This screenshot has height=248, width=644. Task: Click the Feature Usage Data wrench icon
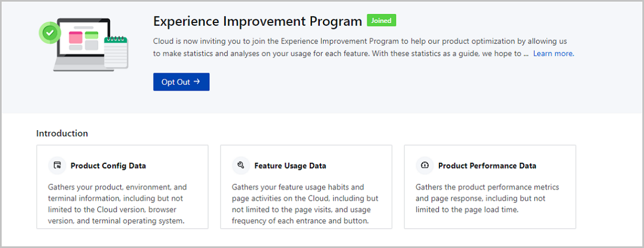click(x=241, y=166)
